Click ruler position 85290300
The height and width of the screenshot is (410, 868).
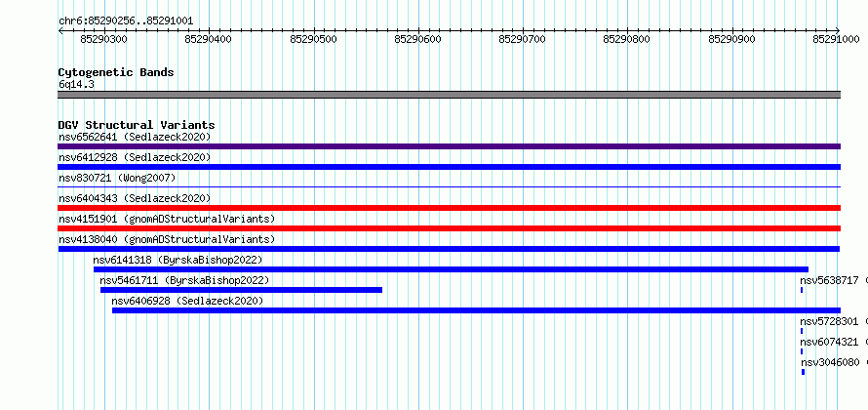103,39
